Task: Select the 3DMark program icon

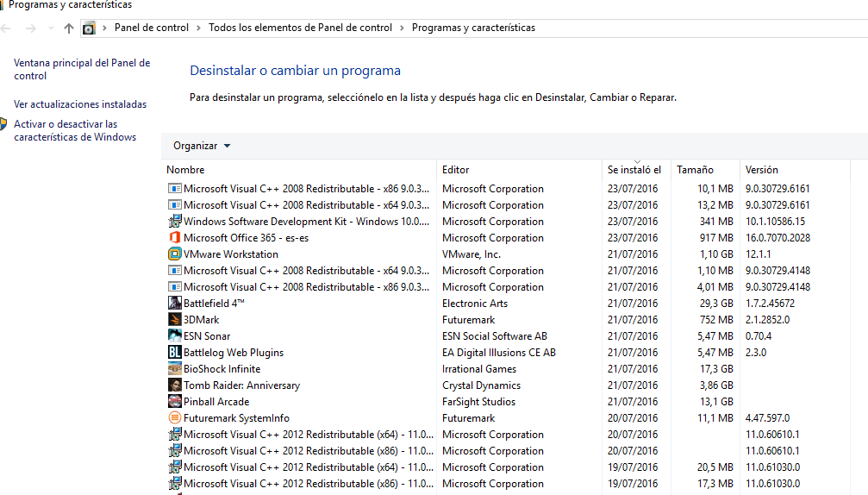Action: [x=175, y=320]
